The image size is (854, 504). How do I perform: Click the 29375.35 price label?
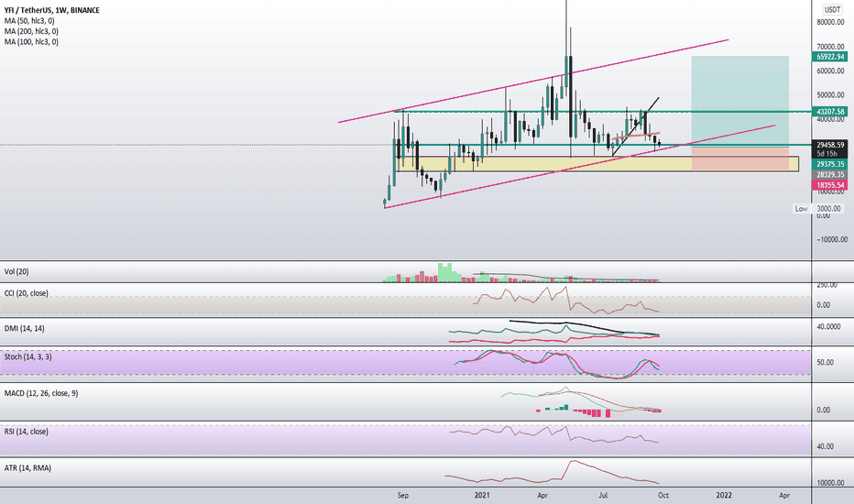(x=830, y=164)
